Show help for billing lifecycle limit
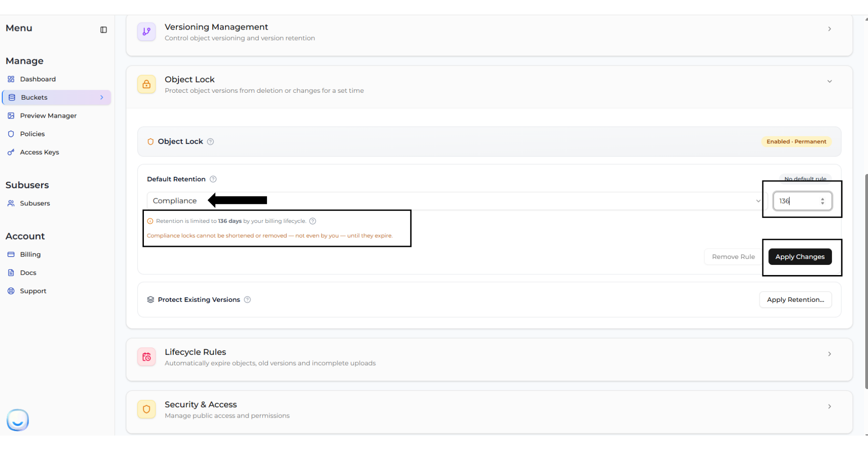868x450 pixels. point(313,221)
